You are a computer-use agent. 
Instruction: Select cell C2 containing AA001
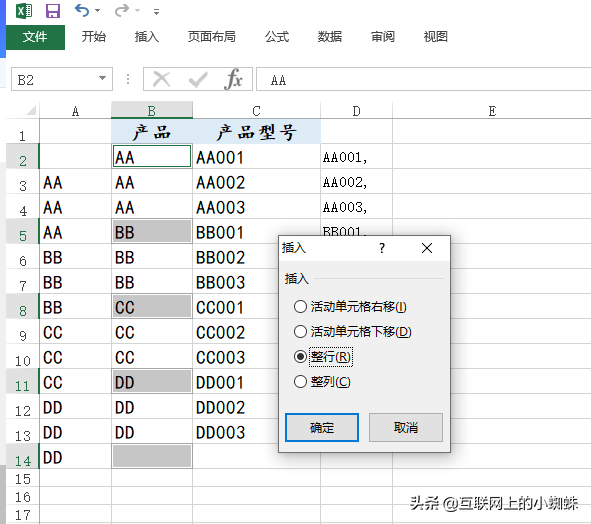[257, 156]
